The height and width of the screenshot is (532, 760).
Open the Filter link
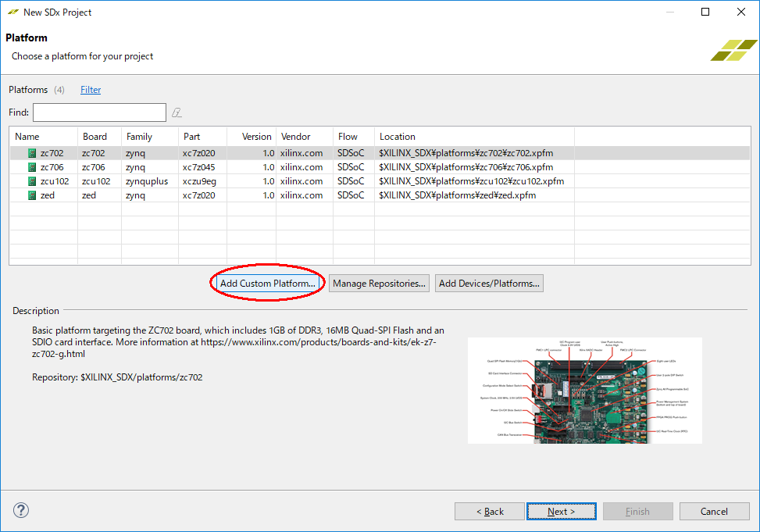click(x=91, y=90)
